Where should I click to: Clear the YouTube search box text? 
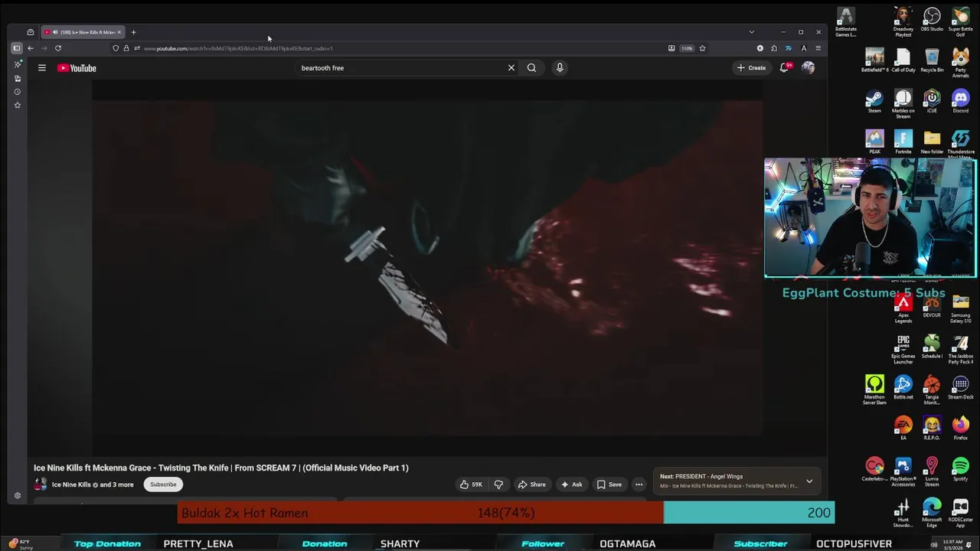click(511, 68)
